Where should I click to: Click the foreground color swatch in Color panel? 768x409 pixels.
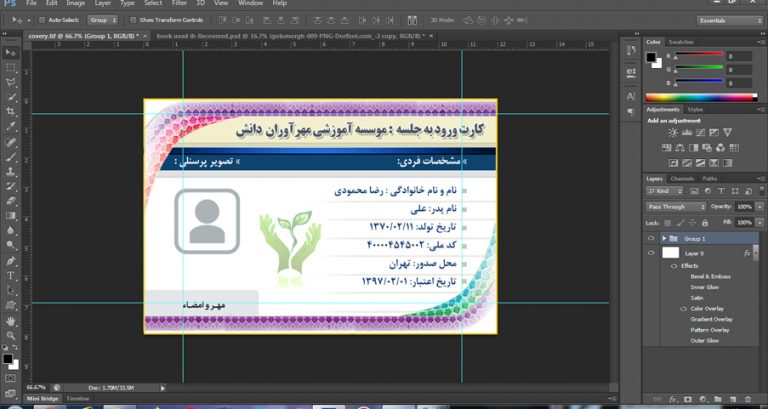point(650,57)
